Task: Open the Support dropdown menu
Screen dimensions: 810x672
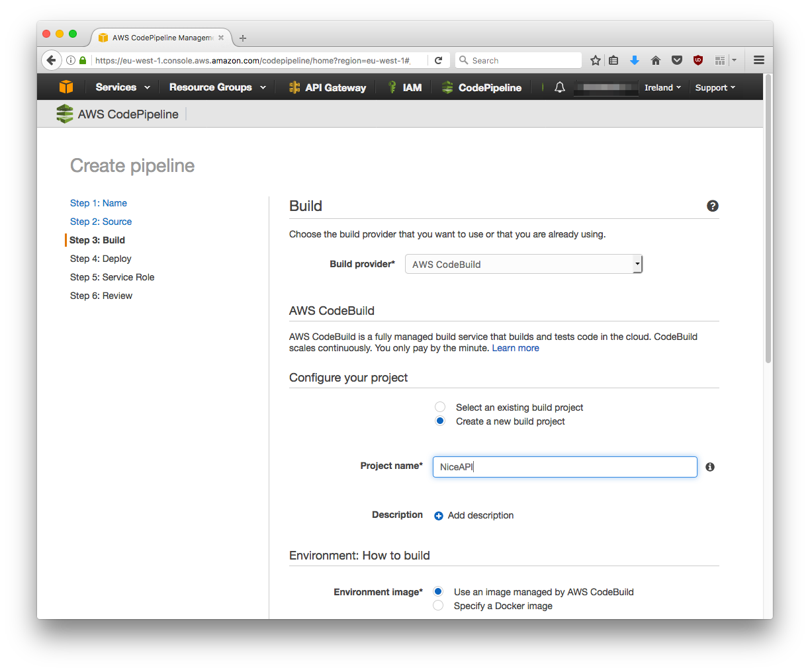Action: pos(715,87)
